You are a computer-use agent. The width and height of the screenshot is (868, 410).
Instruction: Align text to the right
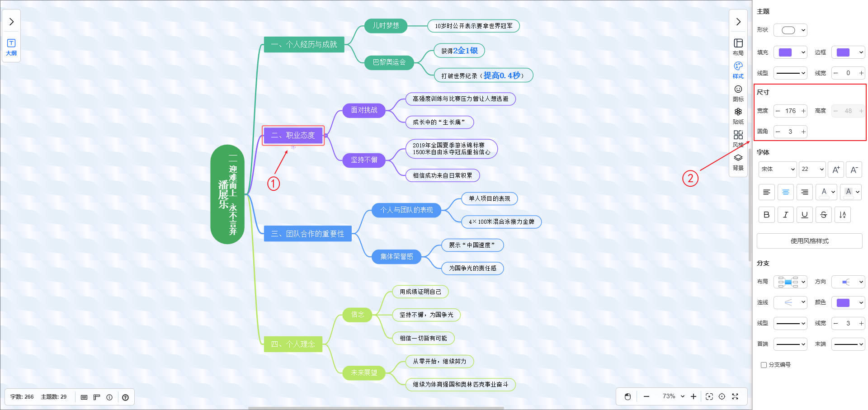tap(804, 192)
